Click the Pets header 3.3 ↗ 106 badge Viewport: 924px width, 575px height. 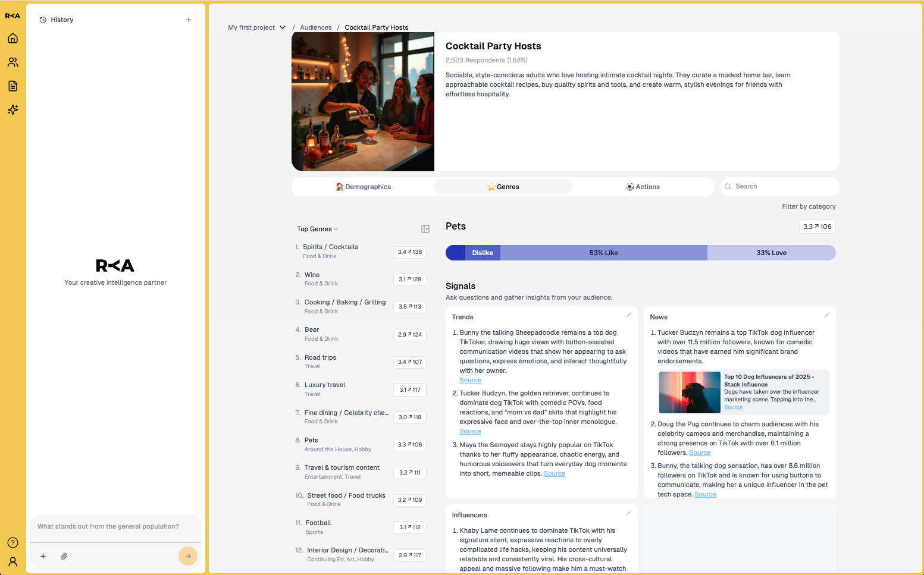click(x=817, y=227)
